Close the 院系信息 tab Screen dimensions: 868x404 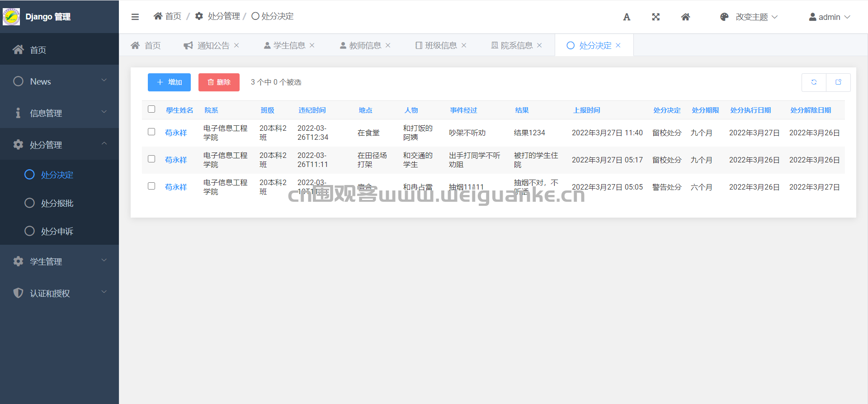[539, 45]
